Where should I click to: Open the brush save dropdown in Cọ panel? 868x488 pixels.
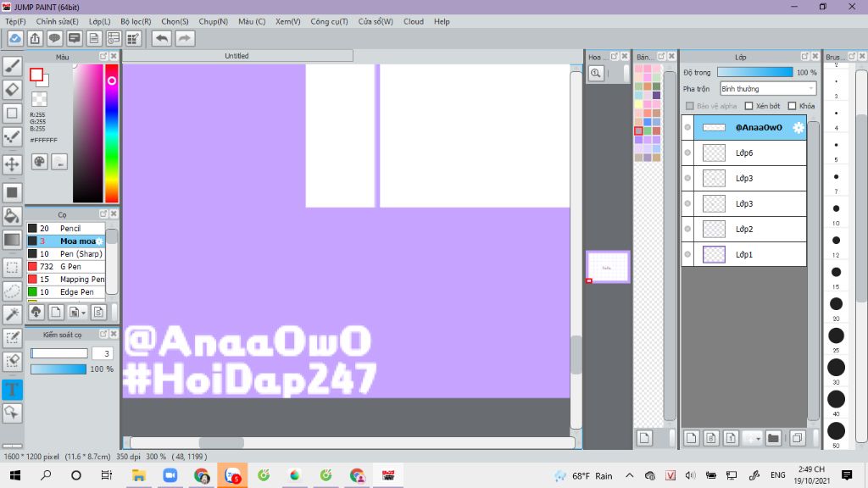click(77, 312)
